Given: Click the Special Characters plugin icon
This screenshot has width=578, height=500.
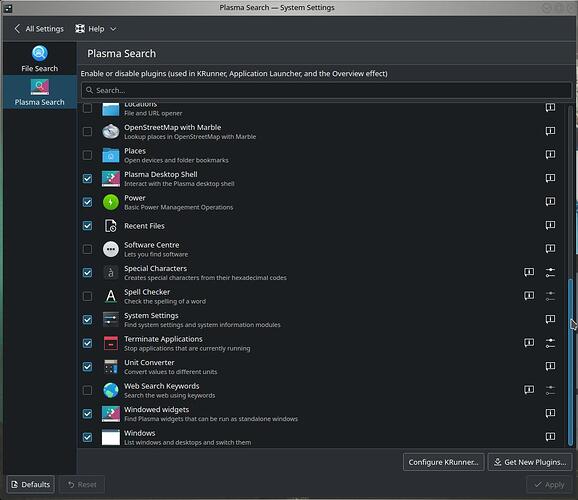Looking at the screenshot, I should tap(111, 273).
